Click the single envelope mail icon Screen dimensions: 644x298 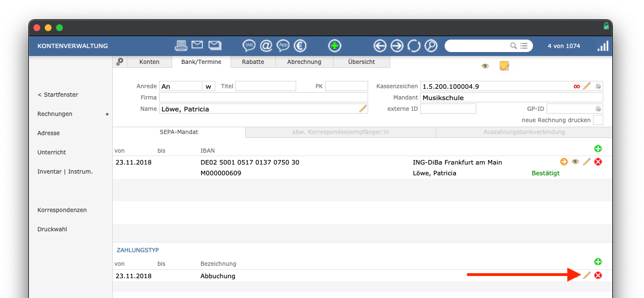(197, 45)
